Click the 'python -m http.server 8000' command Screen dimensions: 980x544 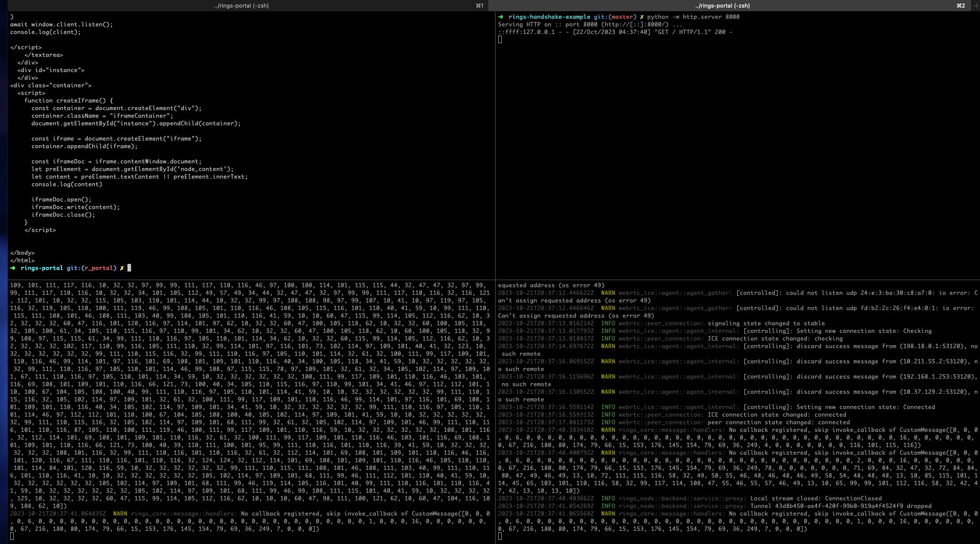pyautogui.click(x=693, y=17)
